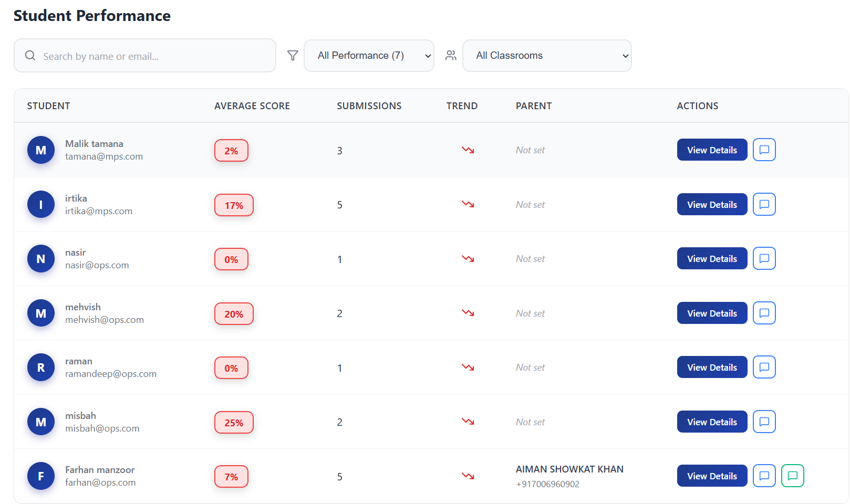Click Not set parent for misbah
The image size is (850, 504).
tap(530, 422)
